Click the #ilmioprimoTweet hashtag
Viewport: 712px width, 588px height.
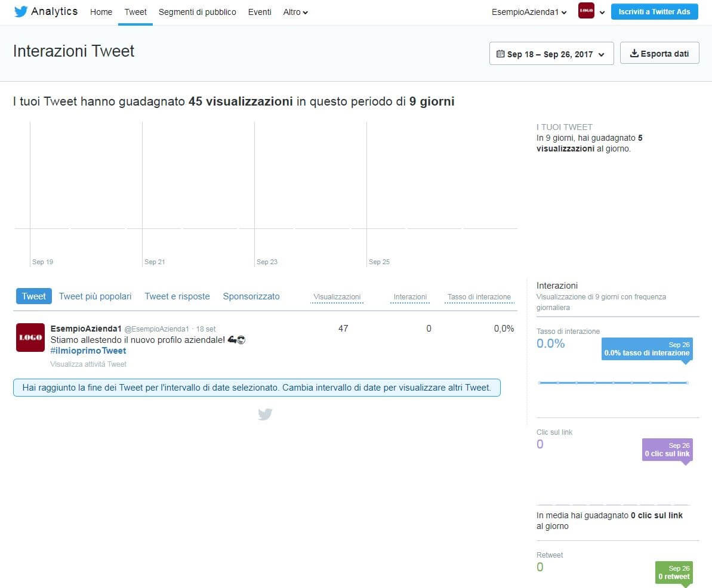(88, 351)
